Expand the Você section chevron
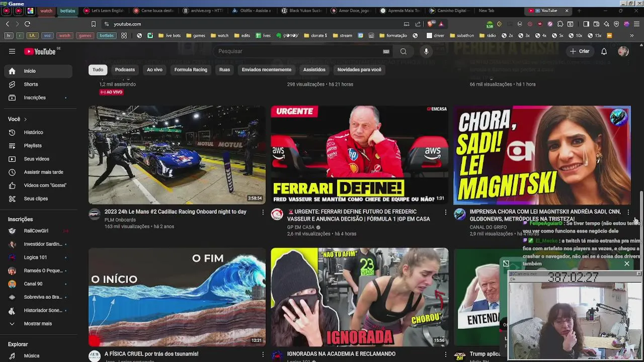Screen dimensions: 644x362 25,119
